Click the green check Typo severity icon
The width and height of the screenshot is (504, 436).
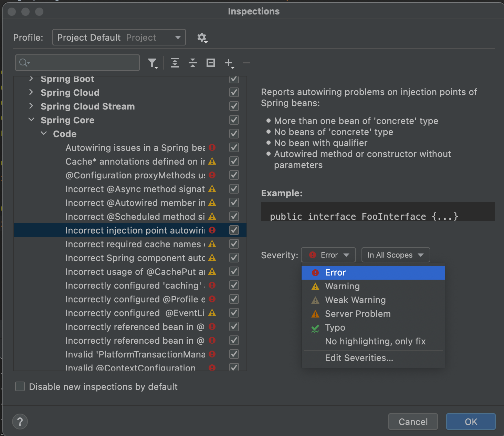[315, 328]
